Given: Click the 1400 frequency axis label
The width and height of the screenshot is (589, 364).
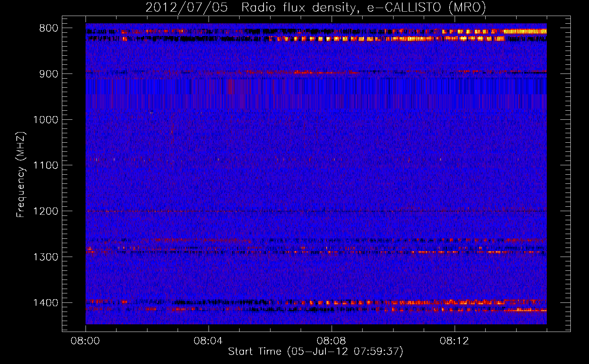Looking at the screenshot, I should pyautogui.click(x=46, y=303).
